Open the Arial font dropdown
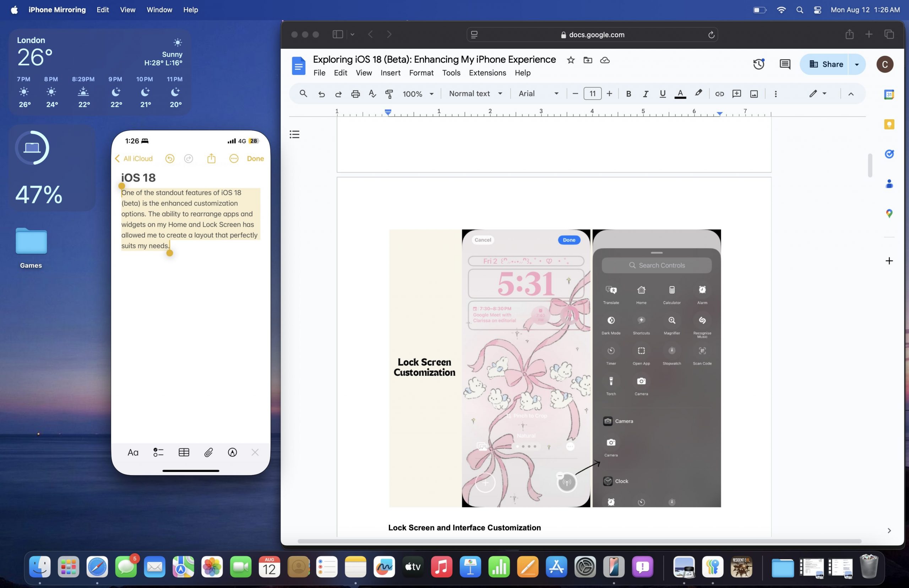Screen dimensions: 909x588 click(x=538, y=94)
